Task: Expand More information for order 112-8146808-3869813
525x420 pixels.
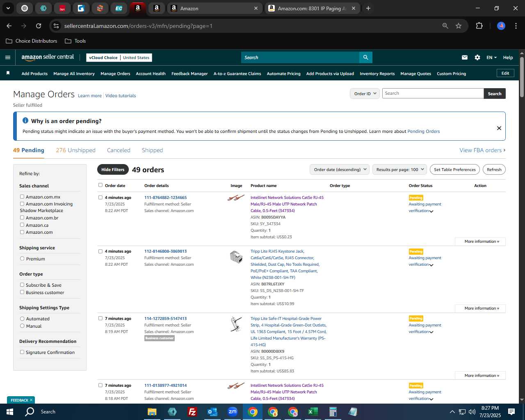Action: (480, 308)
